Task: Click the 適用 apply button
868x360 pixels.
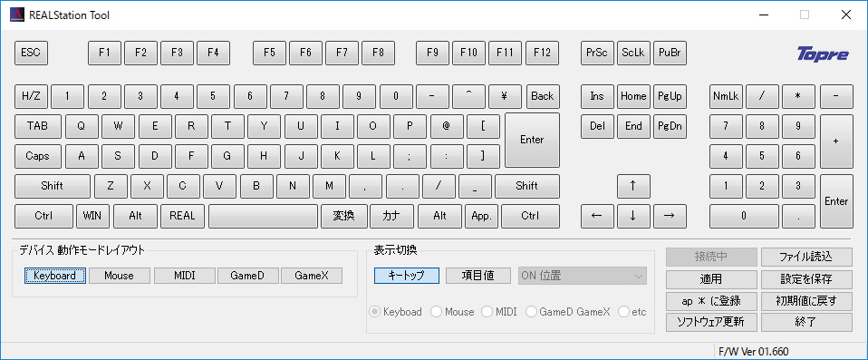Action: [710, 279]
